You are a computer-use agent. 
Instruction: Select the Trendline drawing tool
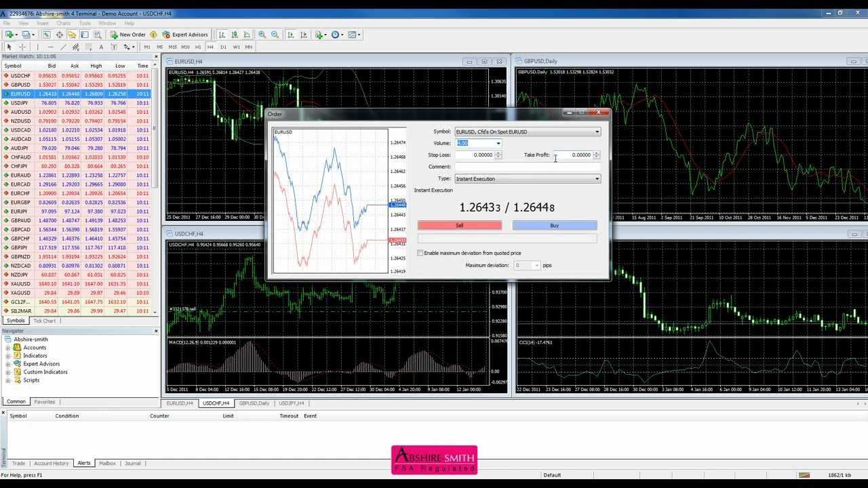(x=63, y=47)
